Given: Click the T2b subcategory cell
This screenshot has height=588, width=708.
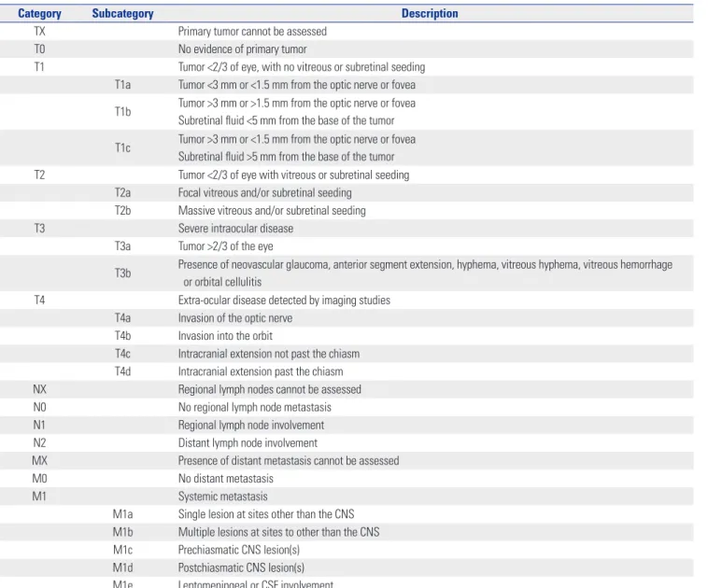Looking at the screenshot, I should (122, 210).
